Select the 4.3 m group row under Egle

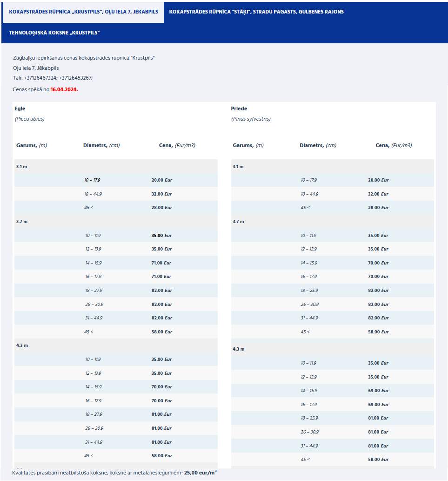22,345
